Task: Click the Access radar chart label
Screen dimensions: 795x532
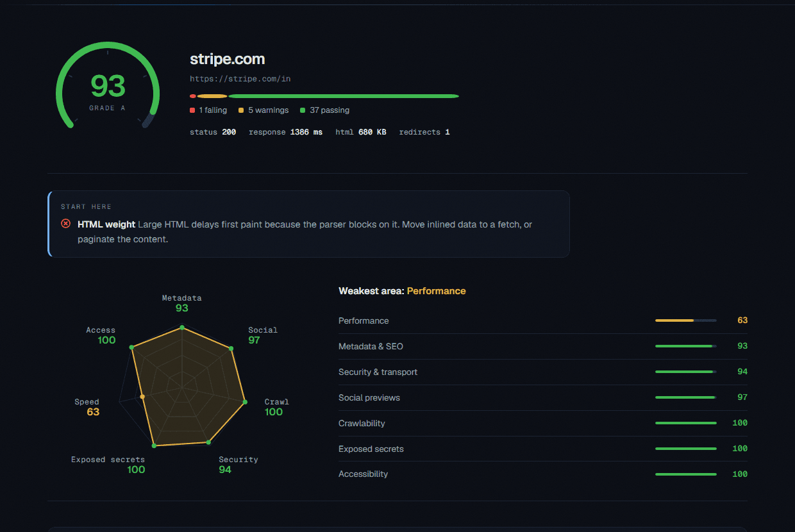Action: click(x=101, y=330)
